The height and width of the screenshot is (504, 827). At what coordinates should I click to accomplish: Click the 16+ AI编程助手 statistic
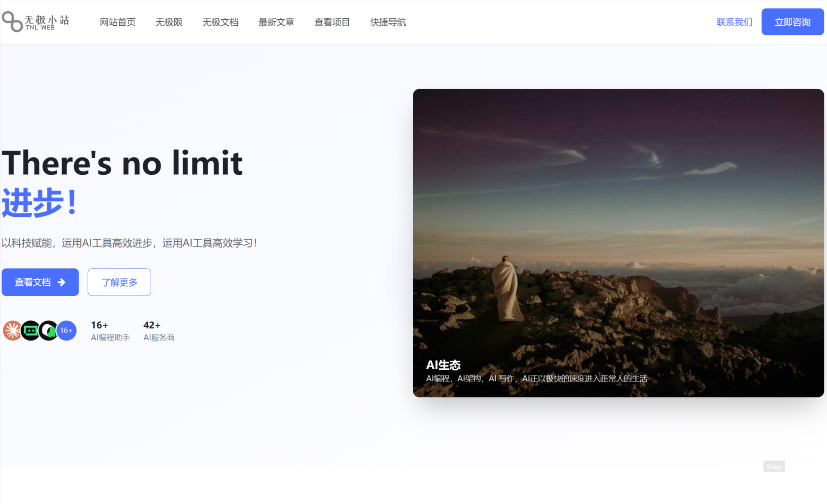click(x=110, y=331)
